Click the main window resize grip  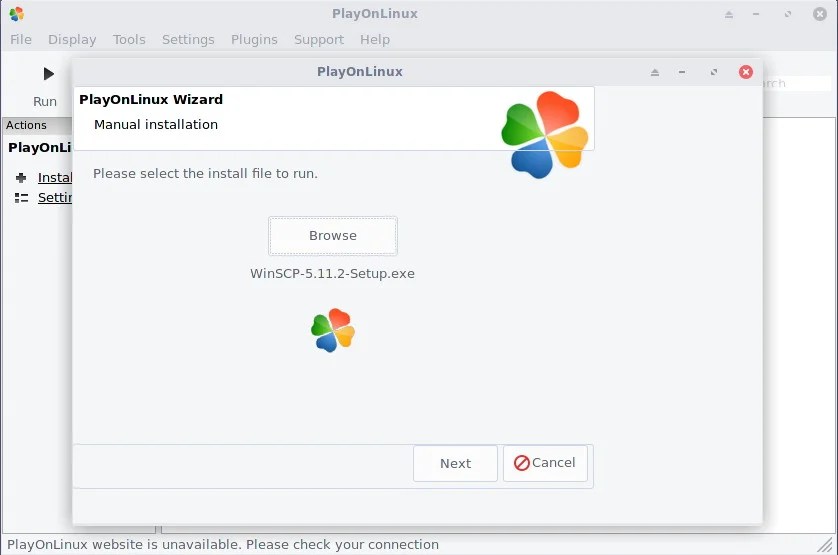coord(826,545)
